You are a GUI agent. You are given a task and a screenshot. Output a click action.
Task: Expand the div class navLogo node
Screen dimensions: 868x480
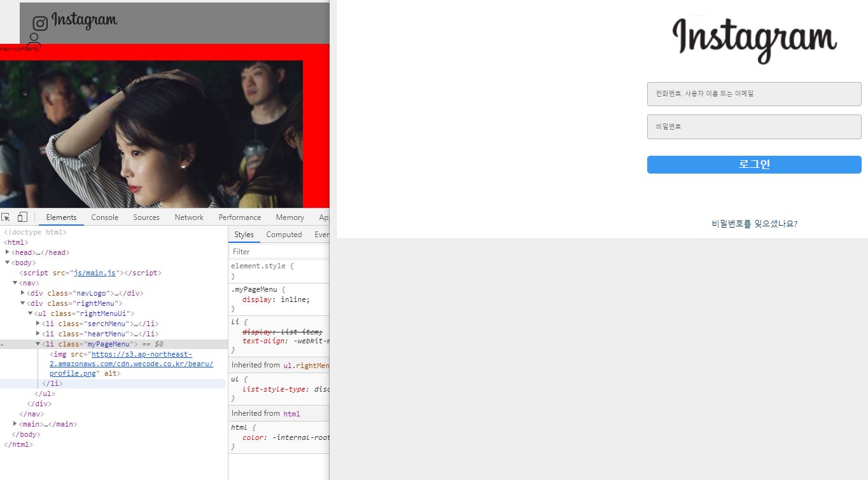tap(22, 293)
